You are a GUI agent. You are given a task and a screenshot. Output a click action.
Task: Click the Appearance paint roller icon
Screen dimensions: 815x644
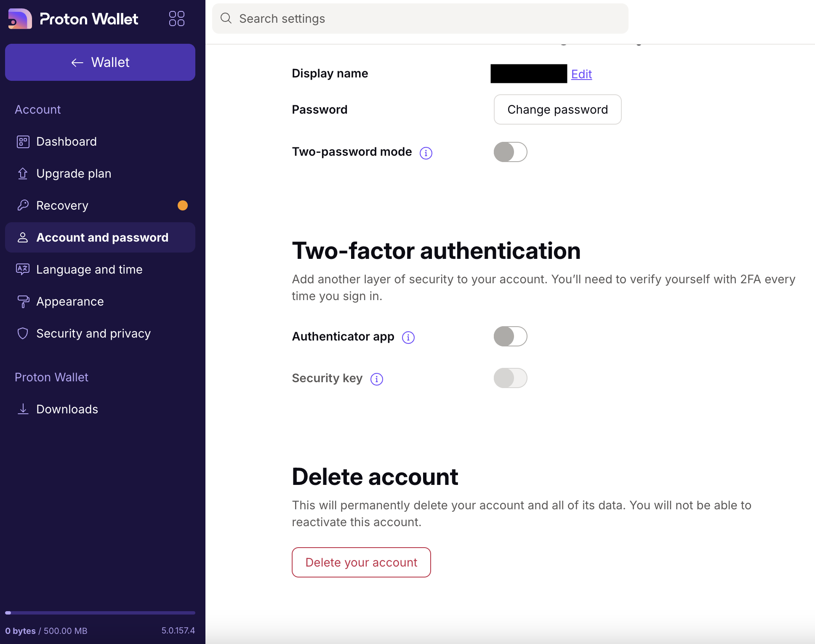[x=23, y=301]
